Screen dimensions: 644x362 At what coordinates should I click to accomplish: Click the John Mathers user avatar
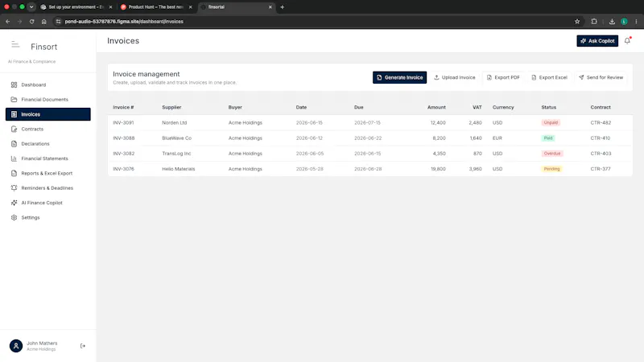[16, 346]
